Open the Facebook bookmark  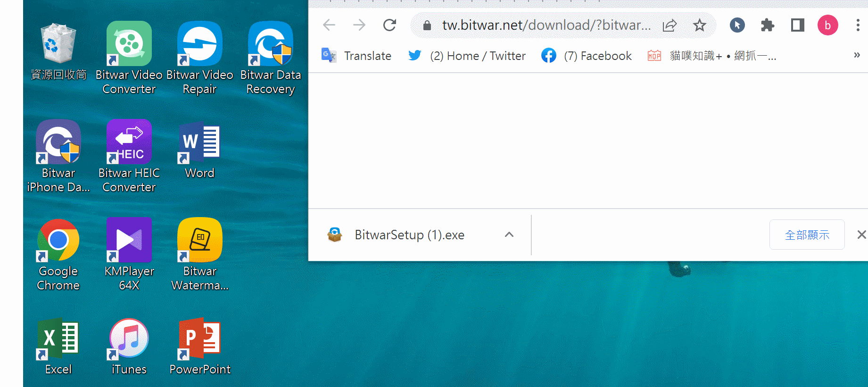587,56
